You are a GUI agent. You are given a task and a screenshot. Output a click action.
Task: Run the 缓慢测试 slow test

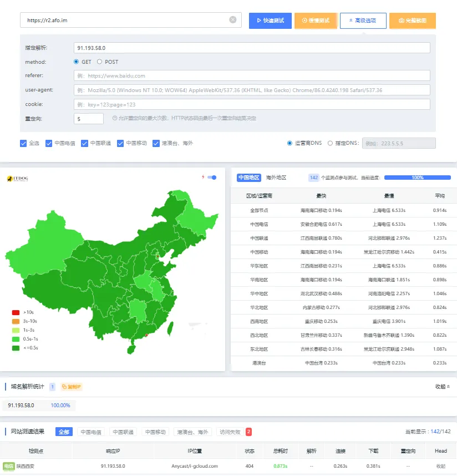point(316,21)
